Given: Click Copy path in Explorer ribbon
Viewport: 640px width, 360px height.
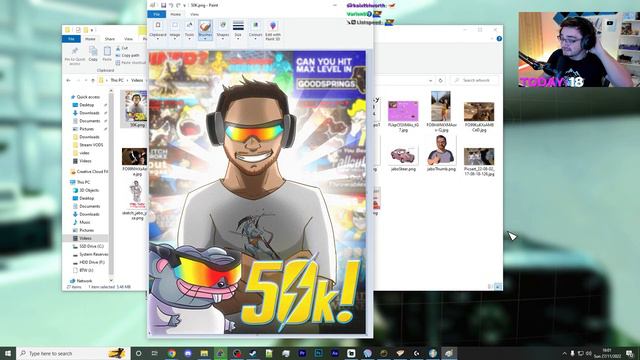Looking at the screenshot, I should pyautogui.click(x=127, y=55).
